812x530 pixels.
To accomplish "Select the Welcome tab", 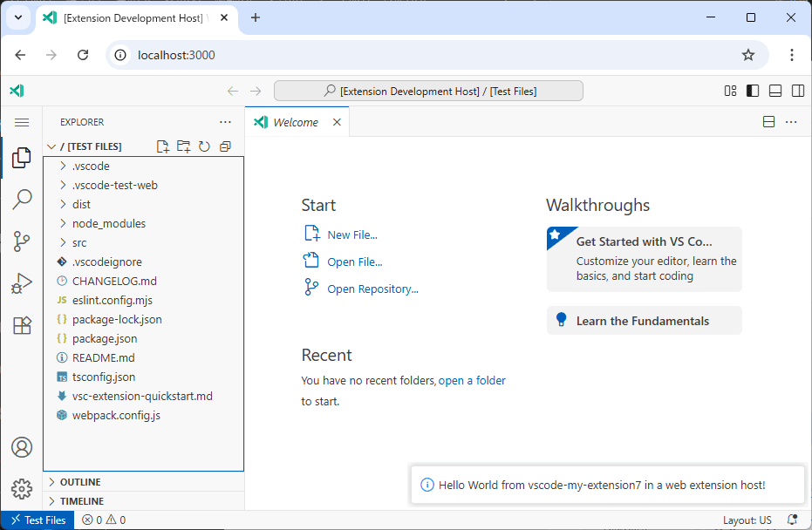I will click(x=297, y=122).
